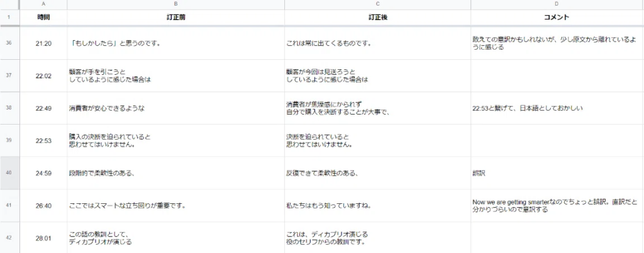The height and width of the screenshot is (253, 644).
Task: Click cell ここではスマートな立ち回りが重要です。
Action: tap(176, 205)
